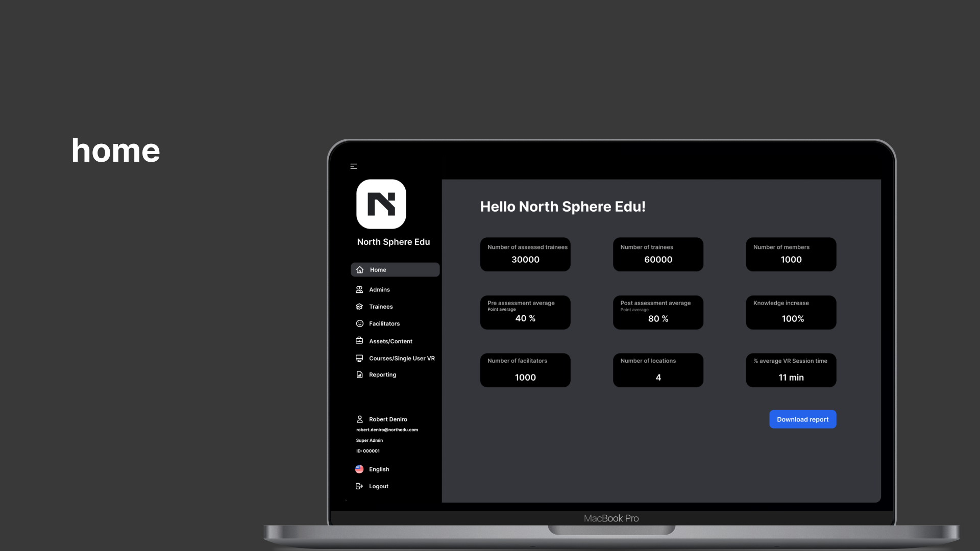Click the robert.deniro@northedu.com email
This screenshot has width=980, height=551.
point(387,430)
